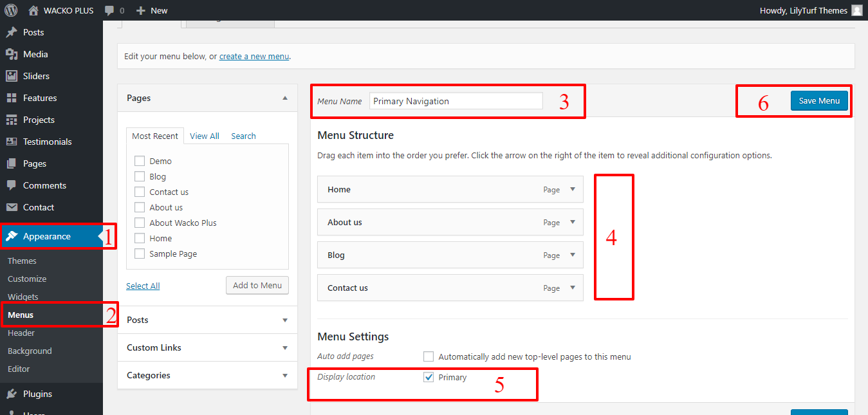Viewport: 868px width, 415px height.
Task: Check the Home page checkbox in Pages panel
Action: 140,238
